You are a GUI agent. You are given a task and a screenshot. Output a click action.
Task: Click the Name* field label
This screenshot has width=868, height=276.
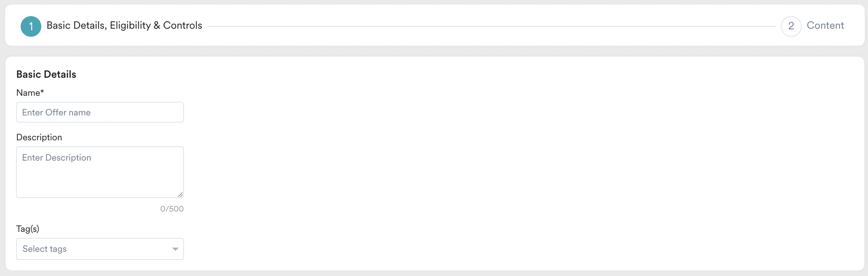[30, 92]
